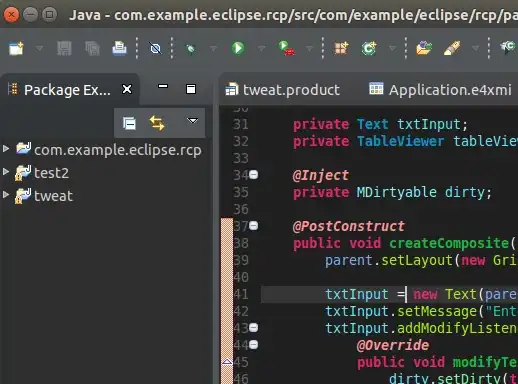Switch to Application.e4xmi tab
This screenshot has height=384, width=518.
coord(440,90)
